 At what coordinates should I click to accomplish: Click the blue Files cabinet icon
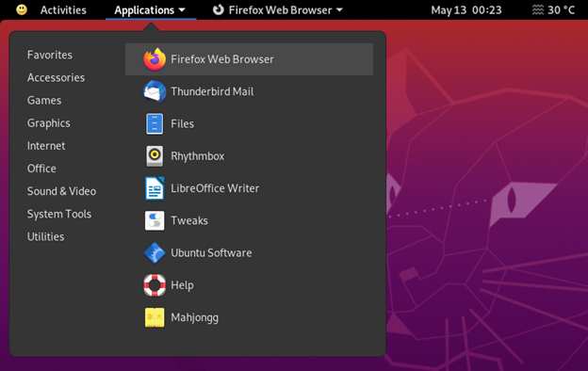(155, 123)
